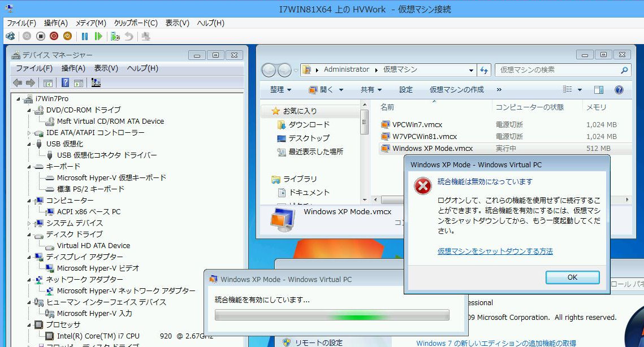The image size is (644, 347).
Task: Select the VPCWin7.vmcx file icon
Action: pyautogui.click(x=385, y=125)
